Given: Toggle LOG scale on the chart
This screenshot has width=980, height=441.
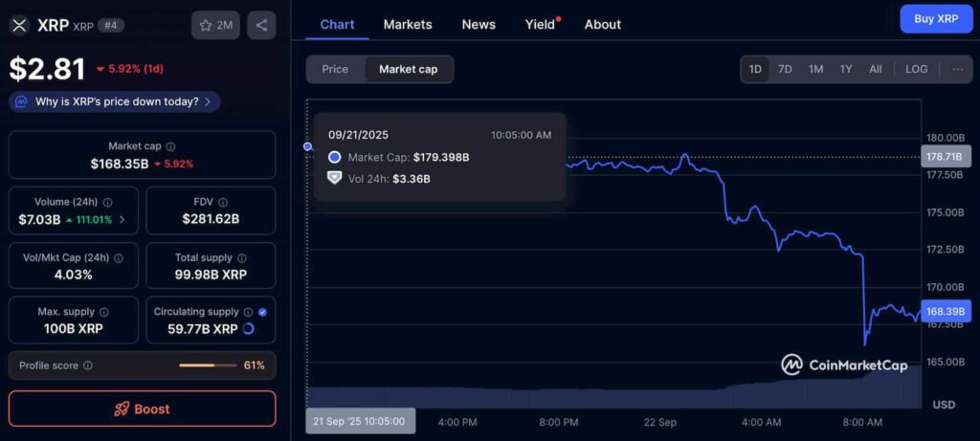Looking at the screenshot, I should point(916,69).
